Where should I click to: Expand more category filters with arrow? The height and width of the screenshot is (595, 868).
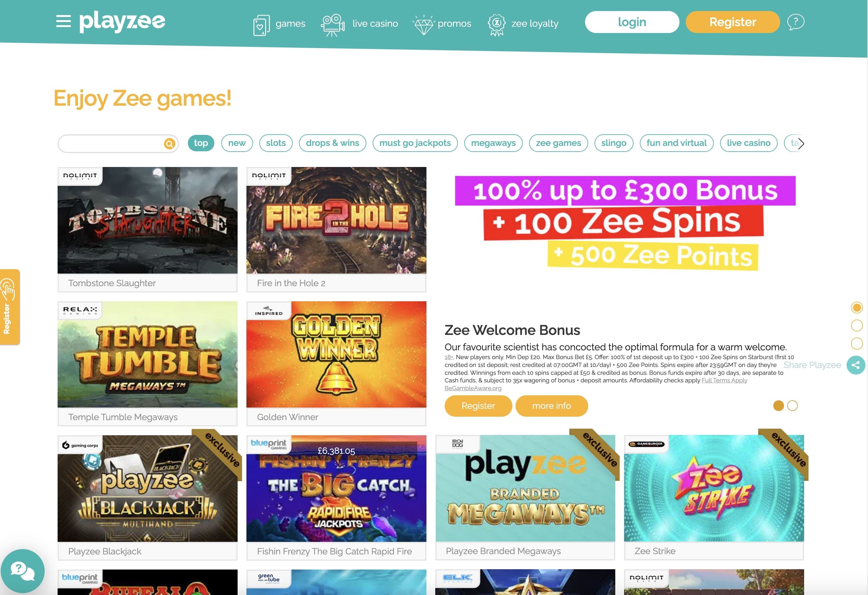[801, 143]
